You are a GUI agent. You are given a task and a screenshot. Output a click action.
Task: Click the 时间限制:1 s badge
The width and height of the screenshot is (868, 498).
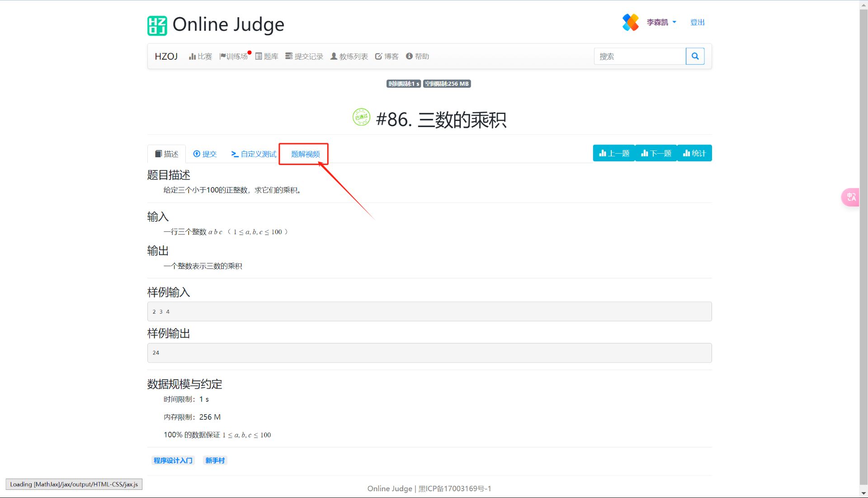coord(404,84)
